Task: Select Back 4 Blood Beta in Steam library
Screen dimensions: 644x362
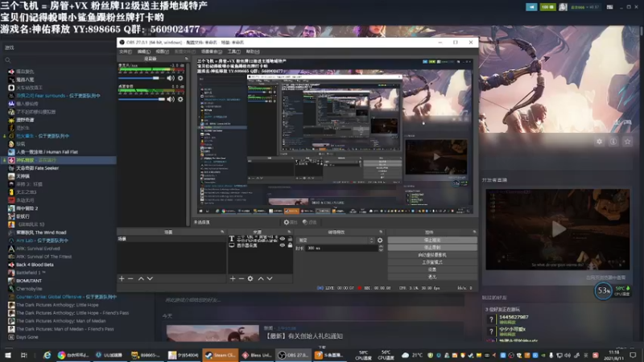Action: pos(35,265)
